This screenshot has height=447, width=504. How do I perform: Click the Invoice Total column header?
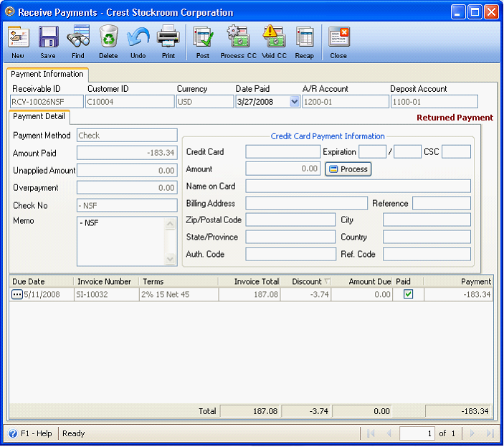click(249, 281)
